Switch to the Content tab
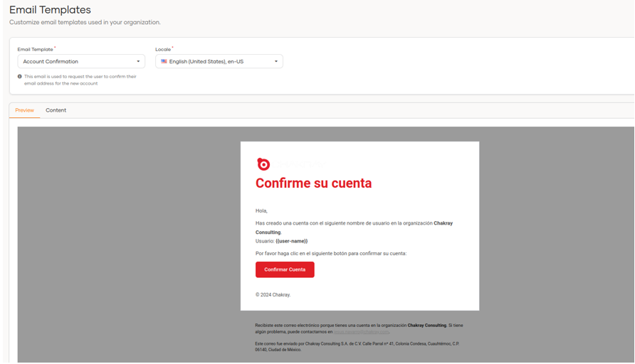 56,110
